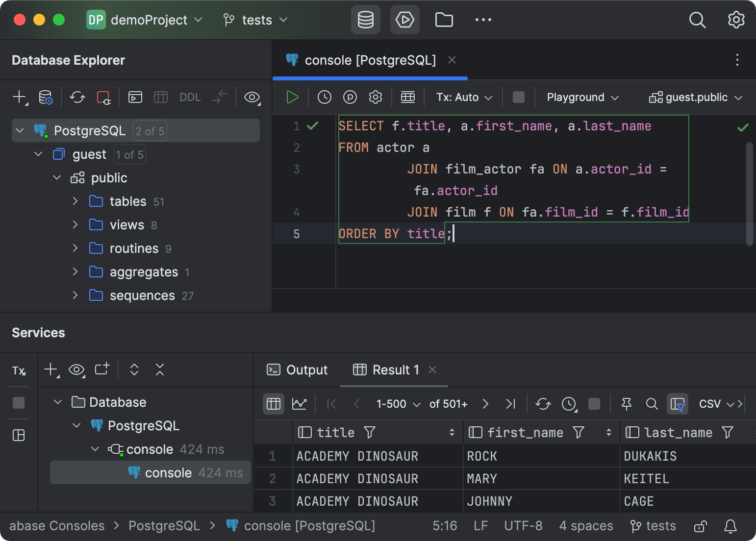Pin the Result 1 tab using pin icon

pyautogui.click(x=626, y=404)
